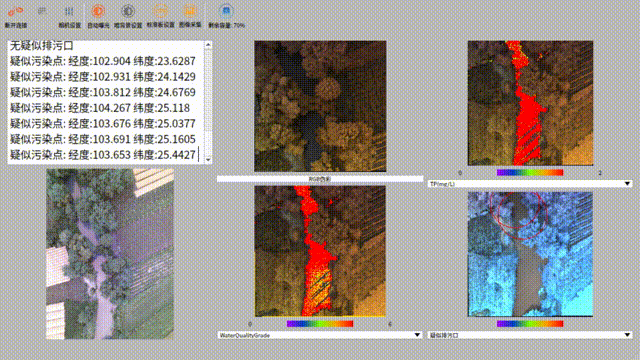The image size is (640, 360).
Task: Click the first line about no suspected outfall
Action: [42, 46]
